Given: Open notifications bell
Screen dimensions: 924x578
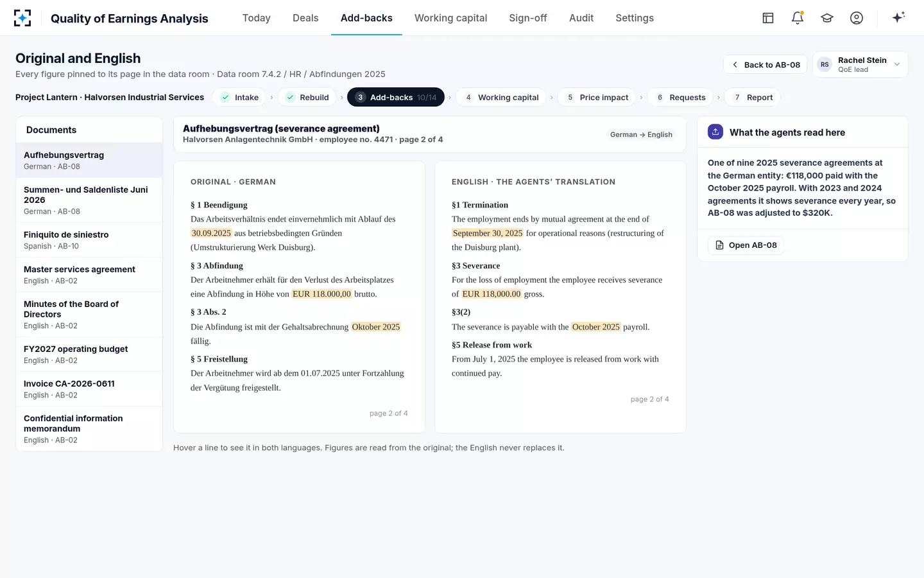Looking at the screenshot, I should coord(798,18).
